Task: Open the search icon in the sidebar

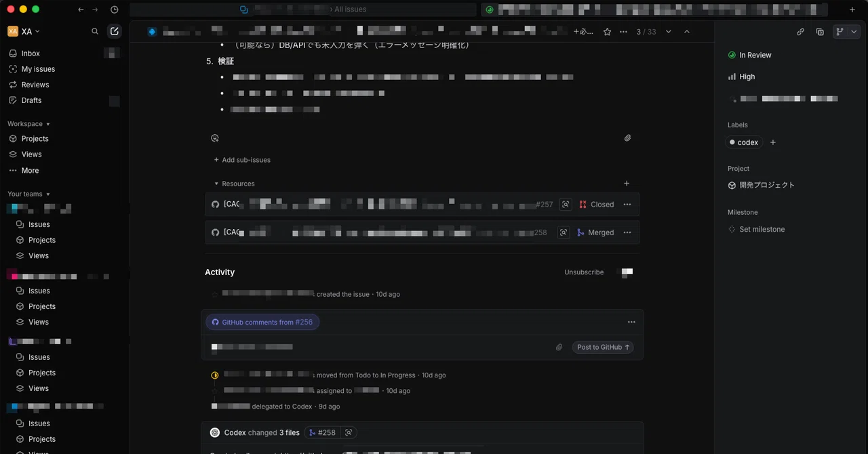Action: pyautogui.click(x=95, y=31)
